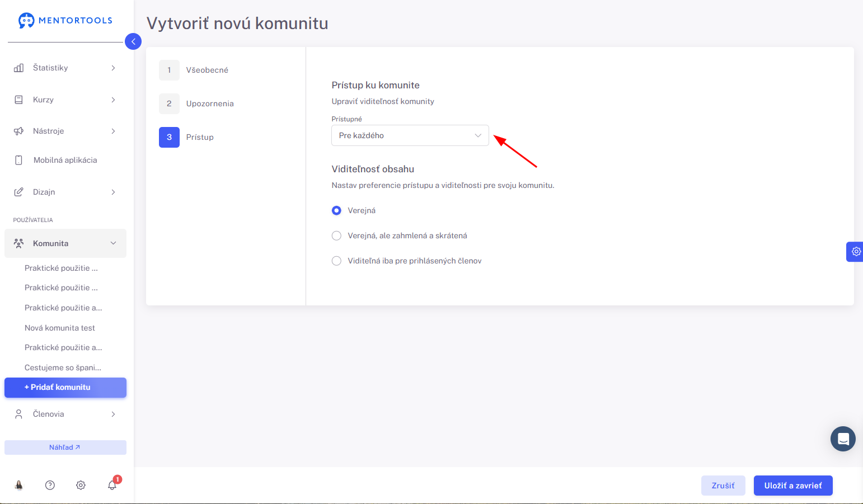Open the Nová komunita test item
The image size is (863, 504).
[60, 328]
